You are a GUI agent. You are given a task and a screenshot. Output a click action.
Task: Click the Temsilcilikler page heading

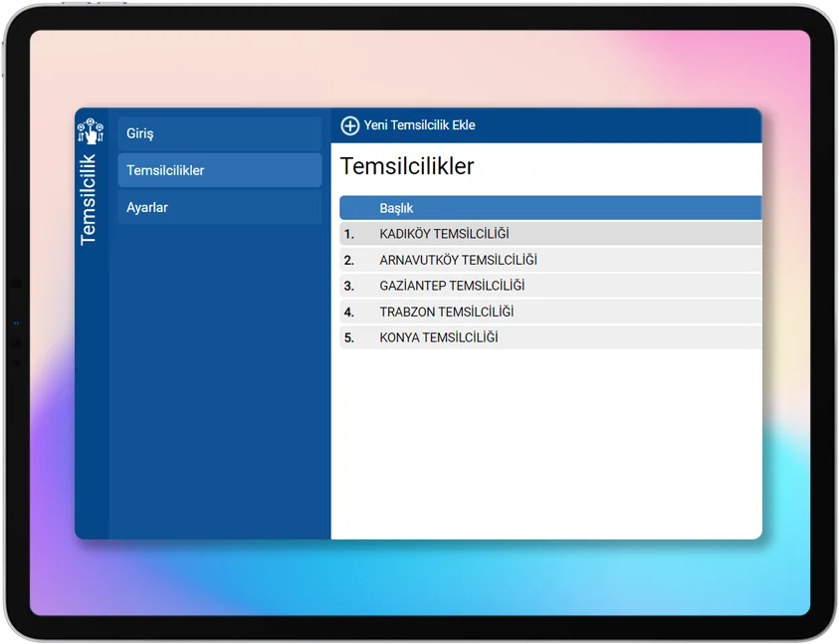pos(407,166)
